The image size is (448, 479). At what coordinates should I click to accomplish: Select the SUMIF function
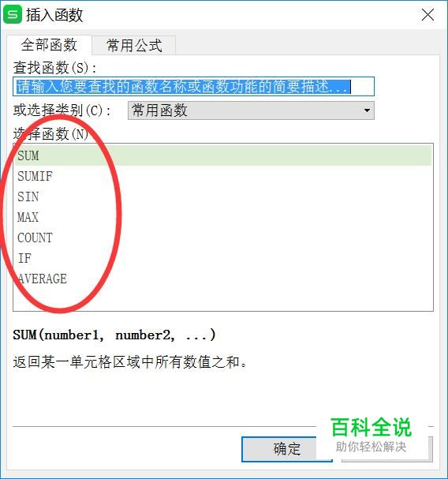click(223, 176)
